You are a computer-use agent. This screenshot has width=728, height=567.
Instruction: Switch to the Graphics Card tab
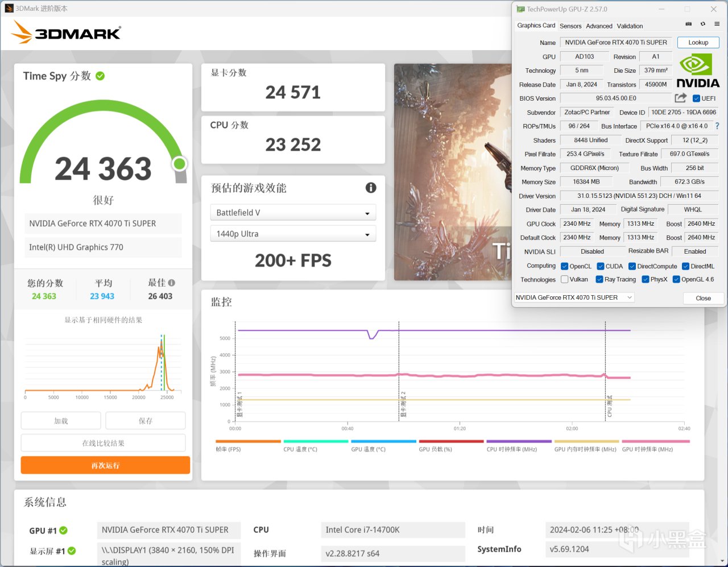[536, 26]
